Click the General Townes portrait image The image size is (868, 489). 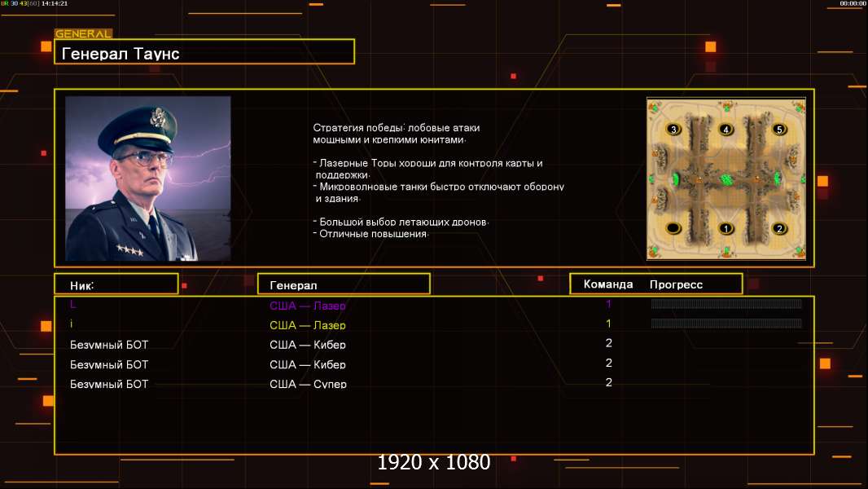(148, 178)
